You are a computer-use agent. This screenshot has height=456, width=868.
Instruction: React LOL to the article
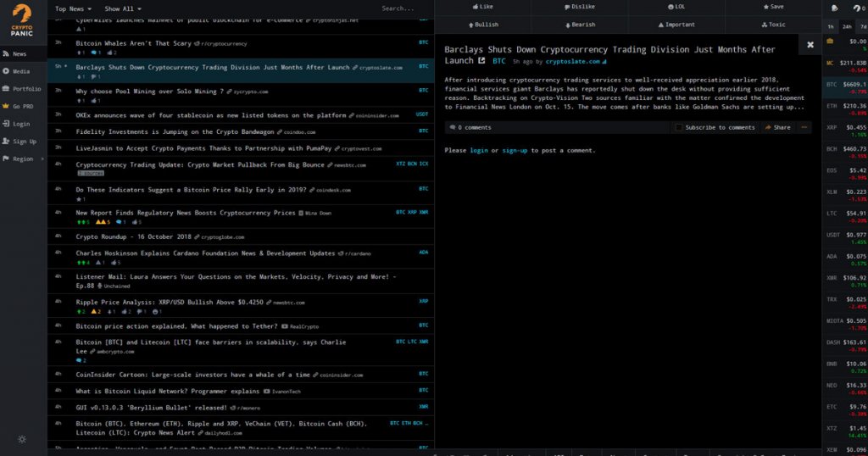click(x=676, y=7)
